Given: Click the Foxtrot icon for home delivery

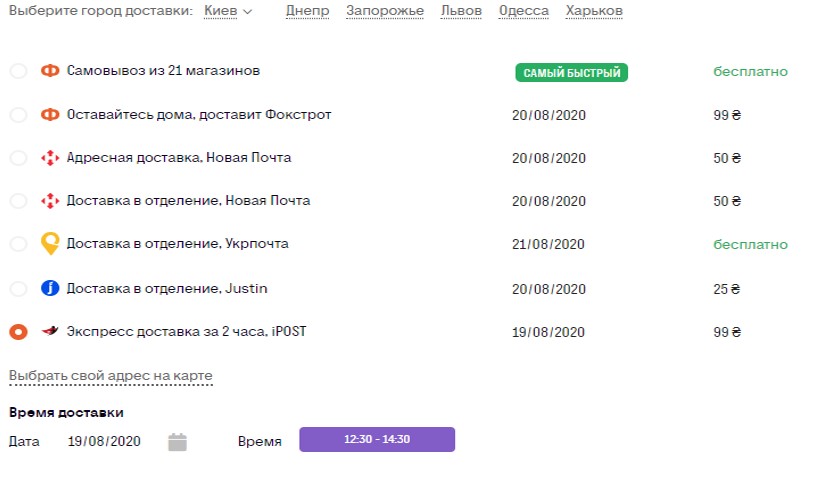Looking at the screenshot, I should [x=50, y=115].
